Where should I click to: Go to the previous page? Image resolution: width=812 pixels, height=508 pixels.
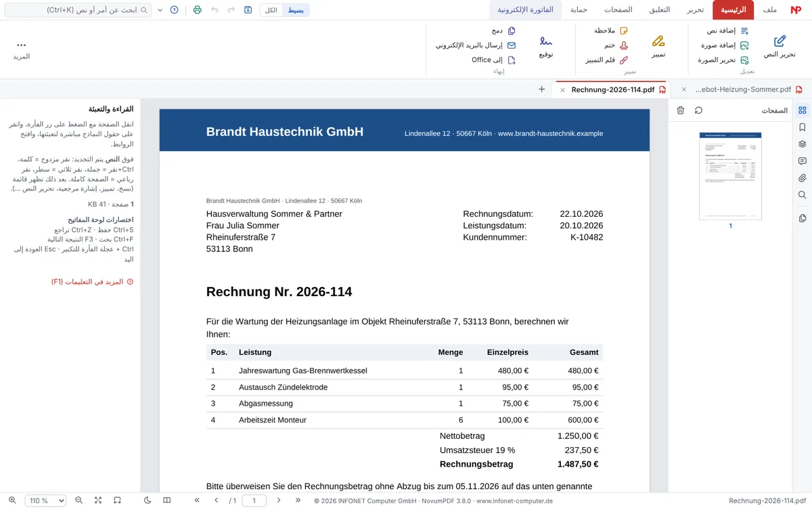[x=216, y=501]
